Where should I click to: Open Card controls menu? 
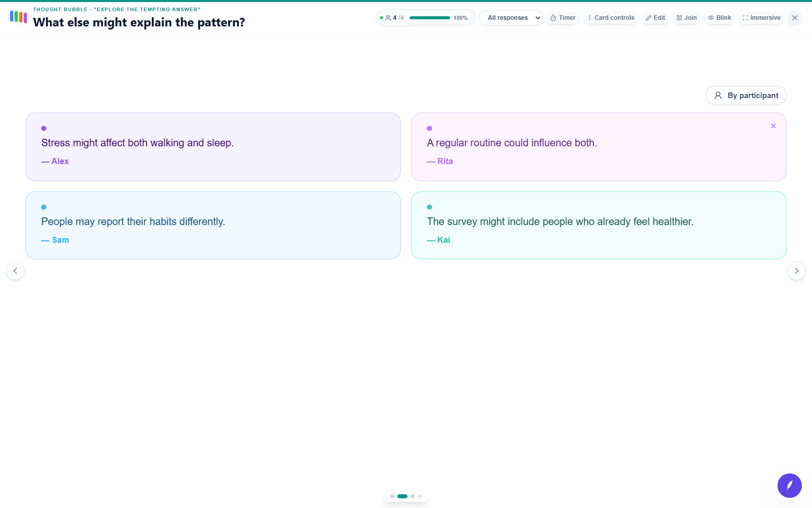click(611, 18)
